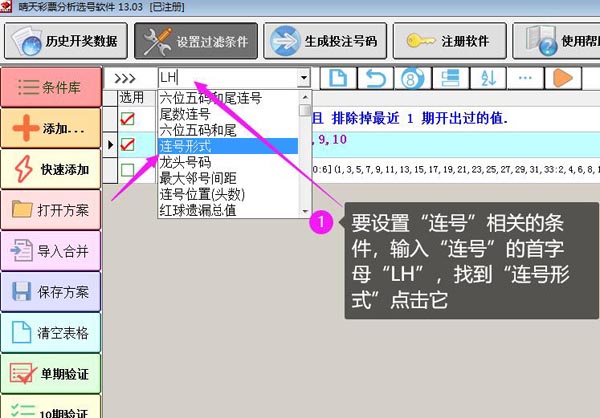
Task: Click the 快速添加 sidebar button
Action: [52, 170]
